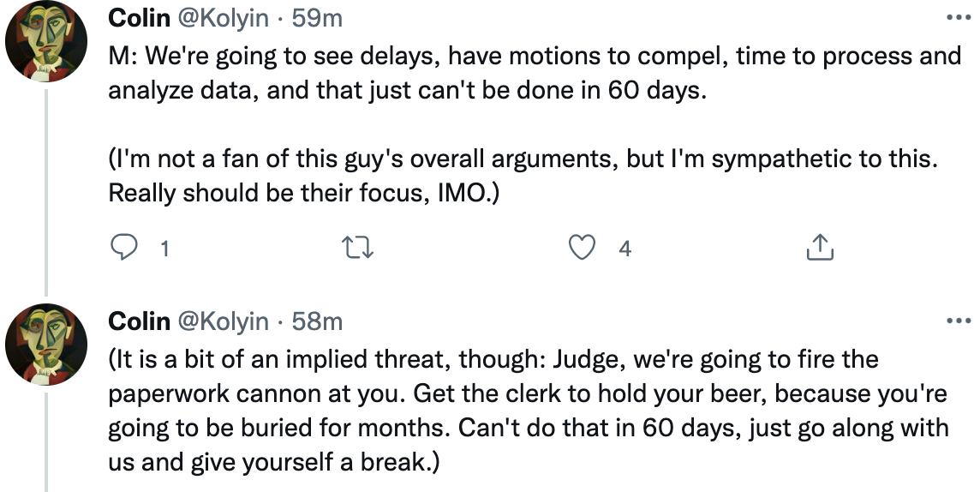The width and height of the screenshot is (980, 492).
Task: Open more options on the 59m tweet
Action: coord(958,17)
